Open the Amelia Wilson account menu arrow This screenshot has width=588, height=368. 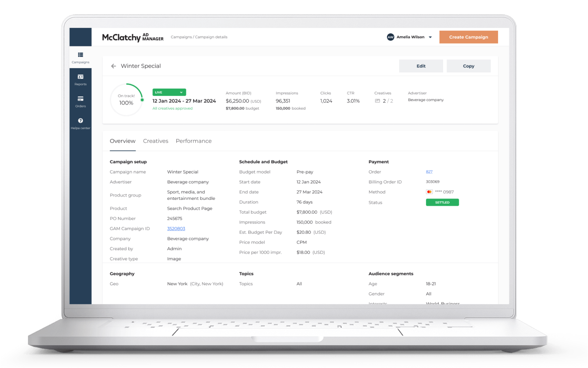point(430,37)
